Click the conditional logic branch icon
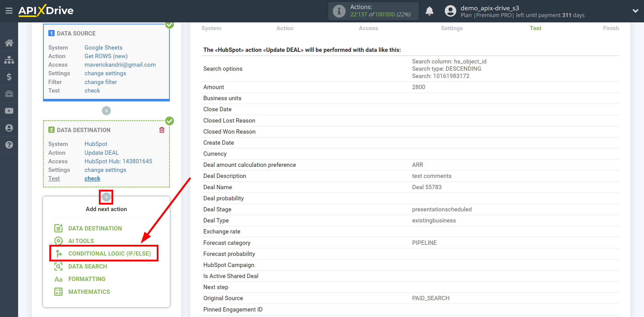 point(58,253)
